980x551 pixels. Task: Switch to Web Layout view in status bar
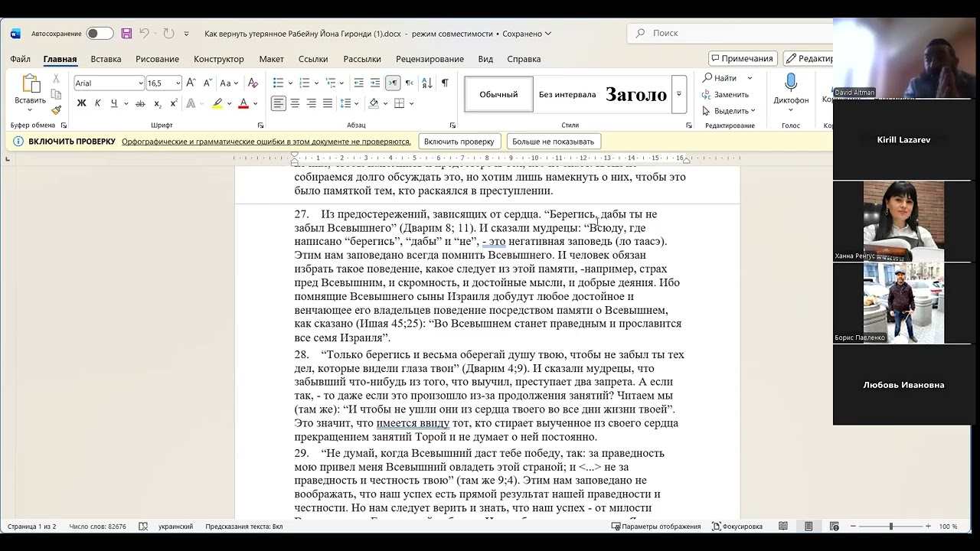tap(835, 527)
